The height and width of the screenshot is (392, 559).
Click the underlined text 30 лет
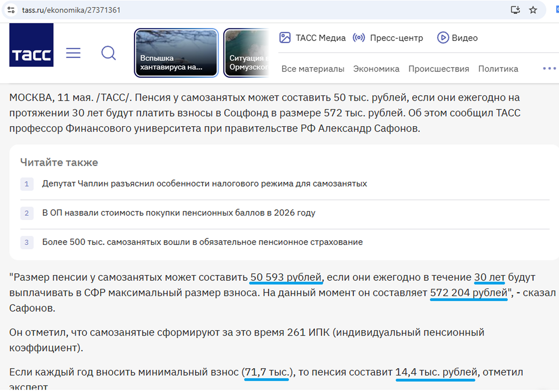[x=490, y=277]
